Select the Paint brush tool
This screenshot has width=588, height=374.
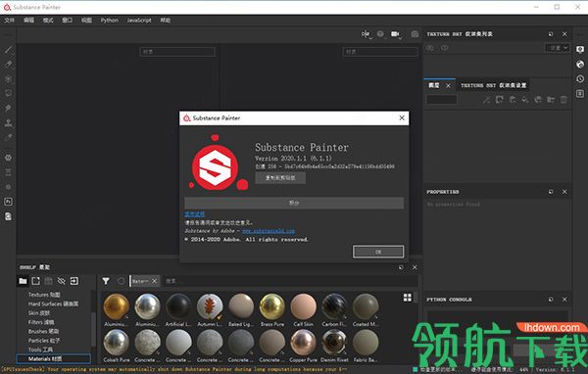8,50
